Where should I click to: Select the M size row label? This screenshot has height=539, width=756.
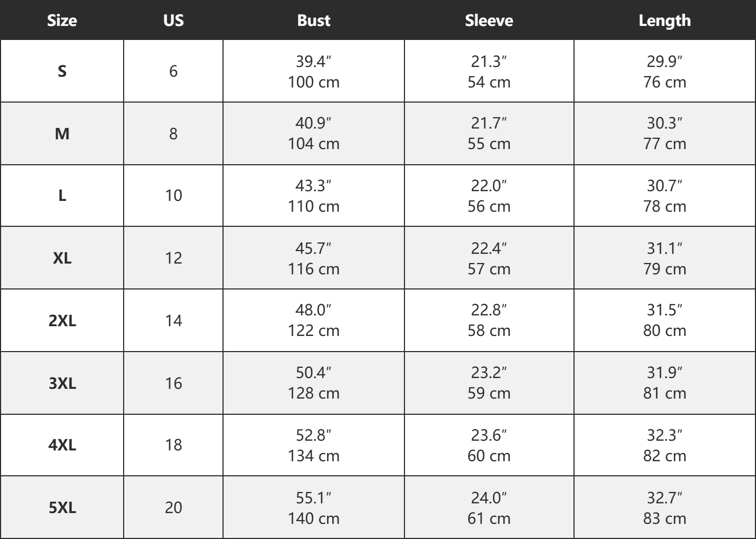62,133
